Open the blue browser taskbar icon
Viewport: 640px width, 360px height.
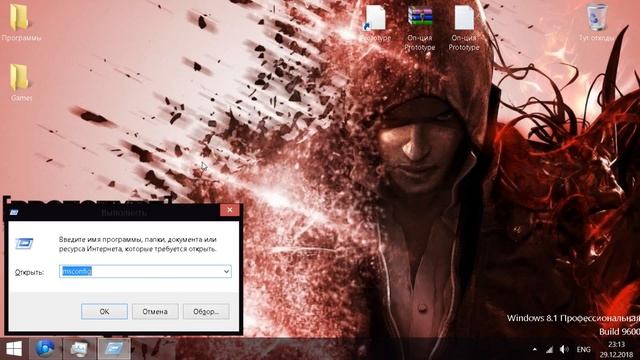click(x=45, y=349)
